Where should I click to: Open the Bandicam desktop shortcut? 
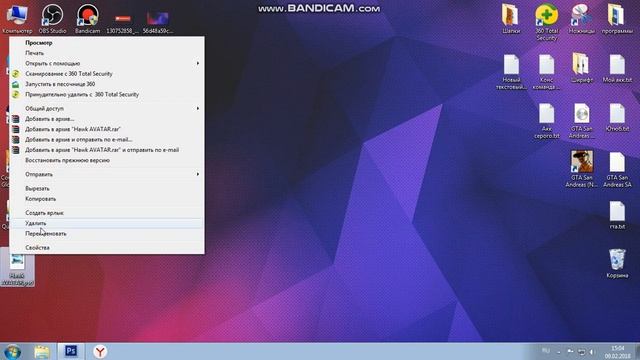87,19
